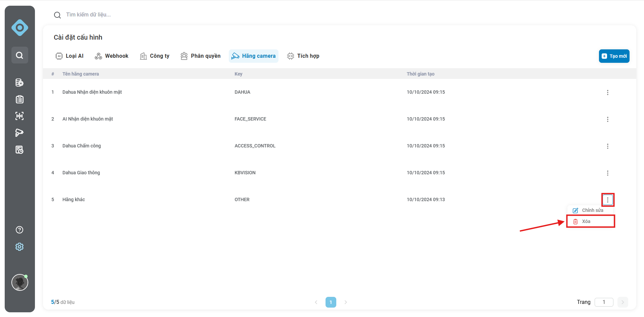Image resolution: width=644 pixels, height=317 pixels.
Task: Choose Chỉnh sửa in the context menu
Action: pos(591,210)
